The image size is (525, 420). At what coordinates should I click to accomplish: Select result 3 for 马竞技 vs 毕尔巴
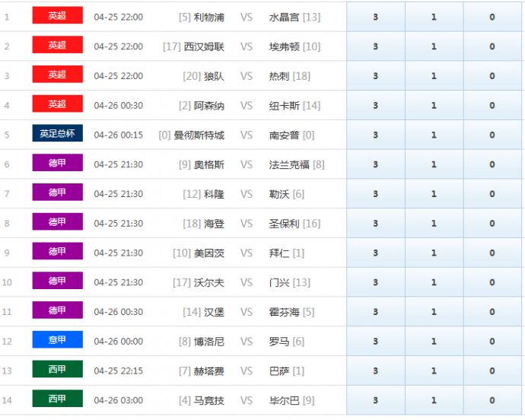[375, 400]
